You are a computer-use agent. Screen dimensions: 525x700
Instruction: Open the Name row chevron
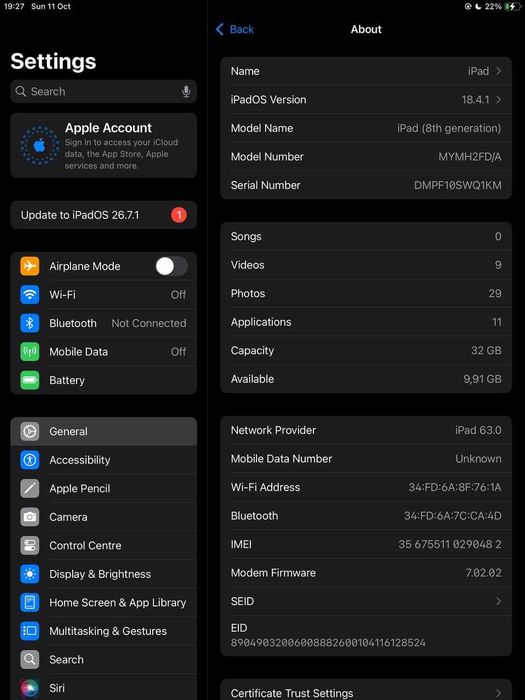click(498, 71)
